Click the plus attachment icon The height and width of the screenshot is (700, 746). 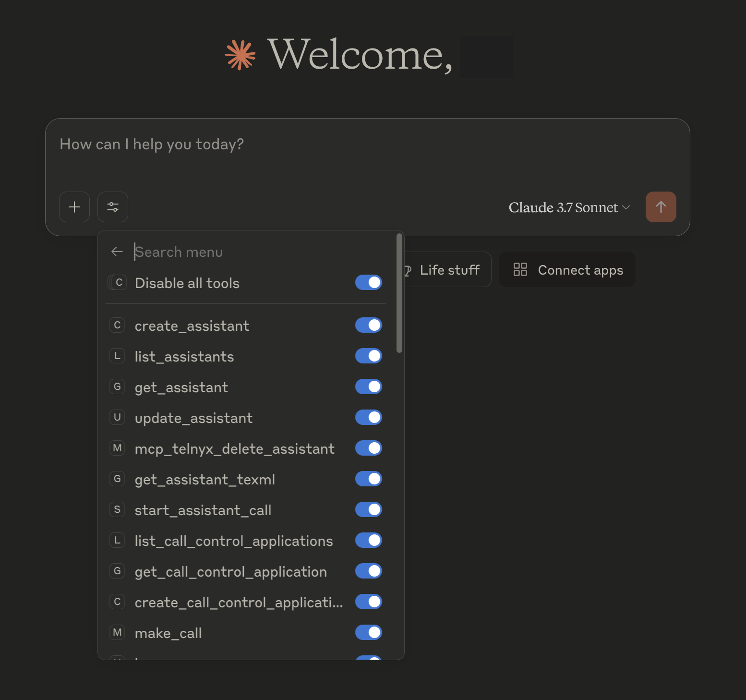coord(74,207)
